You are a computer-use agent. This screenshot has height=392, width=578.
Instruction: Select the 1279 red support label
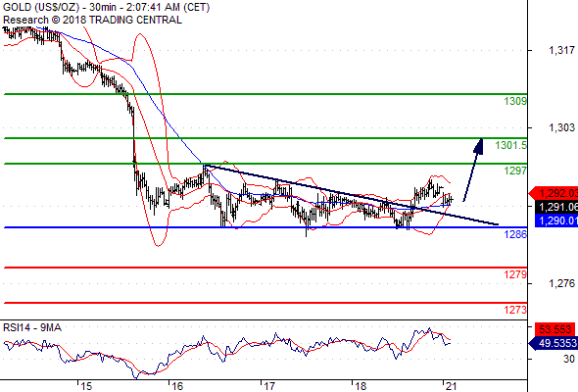(x=515, y=274)
